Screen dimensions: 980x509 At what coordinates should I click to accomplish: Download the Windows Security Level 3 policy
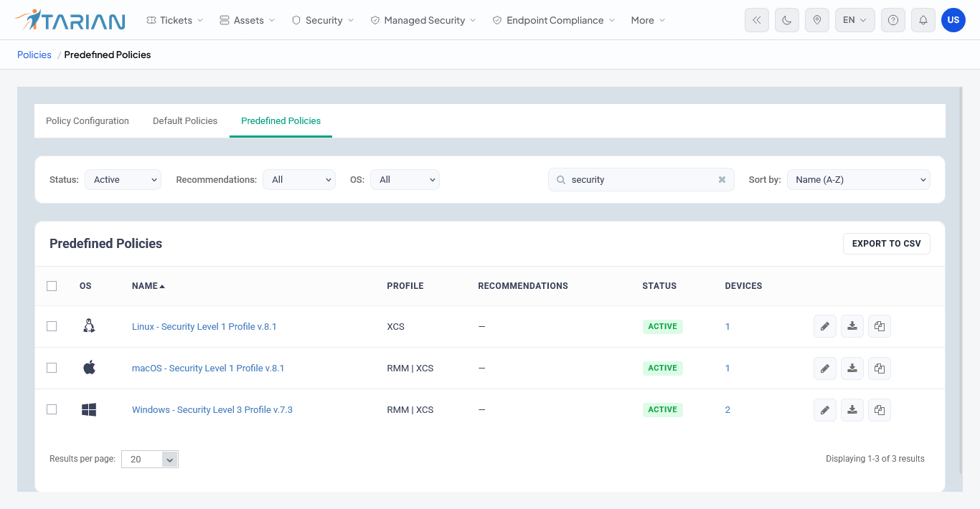pos(852,410)
